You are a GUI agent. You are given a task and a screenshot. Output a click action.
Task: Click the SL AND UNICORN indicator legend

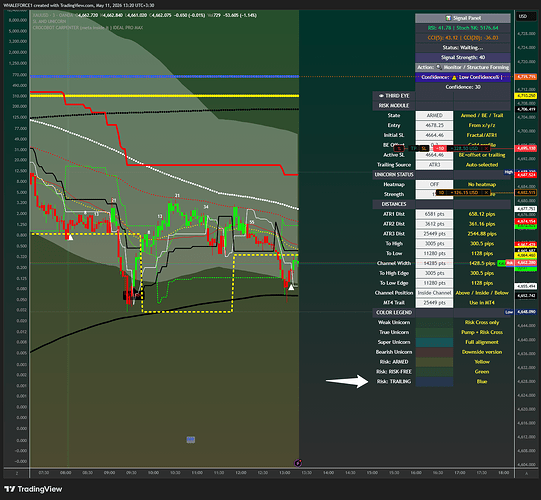point(49,21)
